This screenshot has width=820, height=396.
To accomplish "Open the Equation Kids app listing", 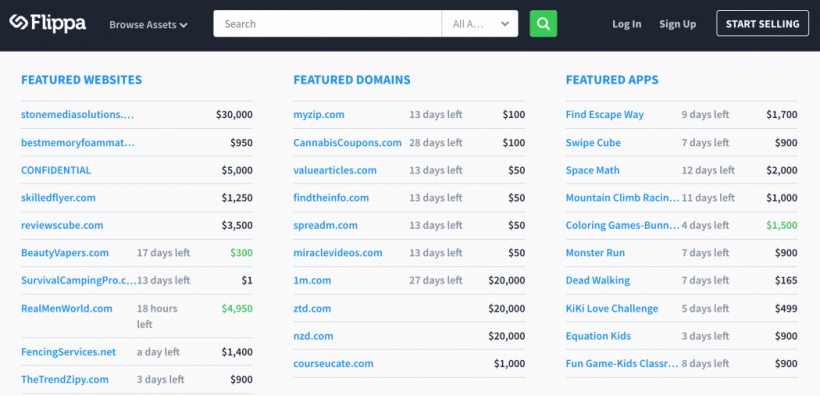I will (x=598, y=336).
